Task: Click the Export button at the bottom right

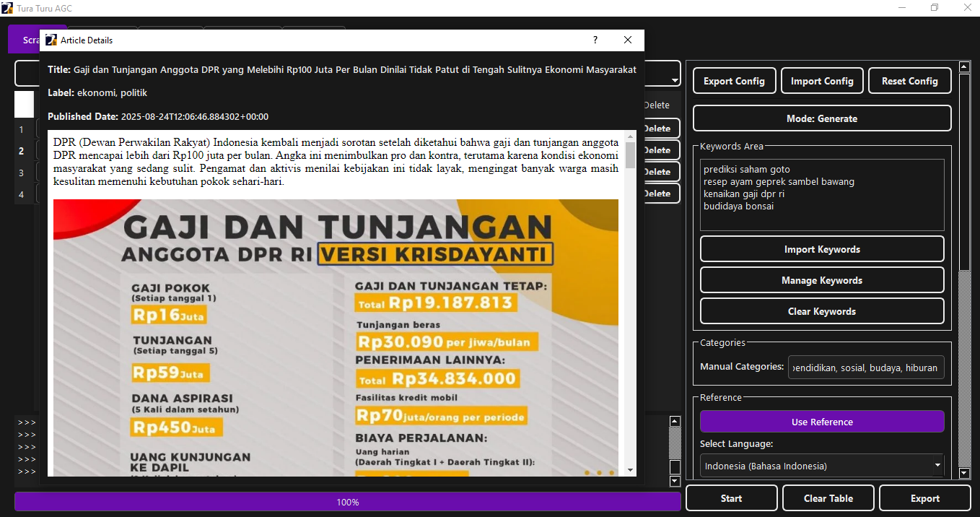Action: coord(925,498)
